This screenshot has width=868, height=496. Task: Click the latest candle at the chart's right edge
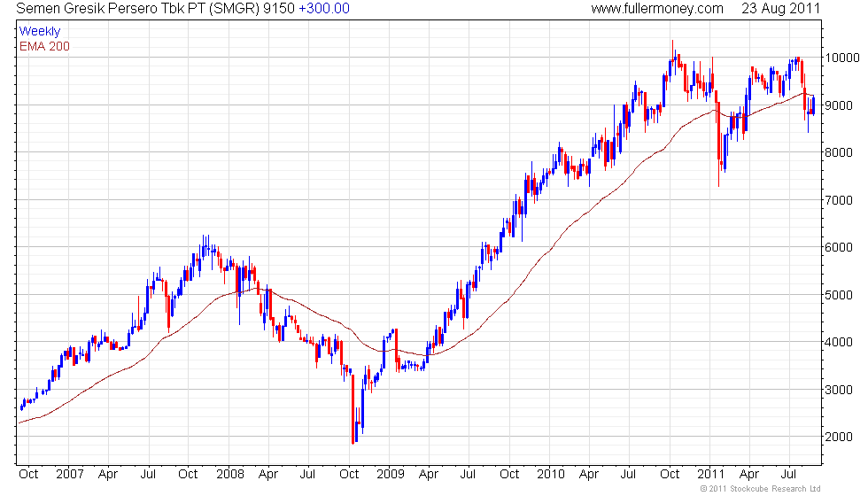click(x=813, y=105)
